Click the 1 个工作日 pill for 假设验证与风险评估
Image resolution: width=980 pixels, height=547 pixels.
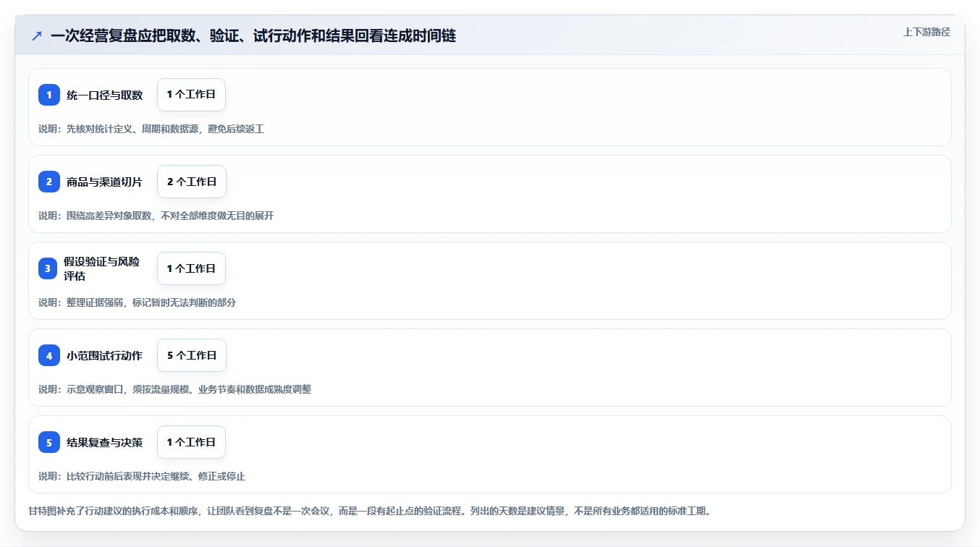[x=191, y=268]
